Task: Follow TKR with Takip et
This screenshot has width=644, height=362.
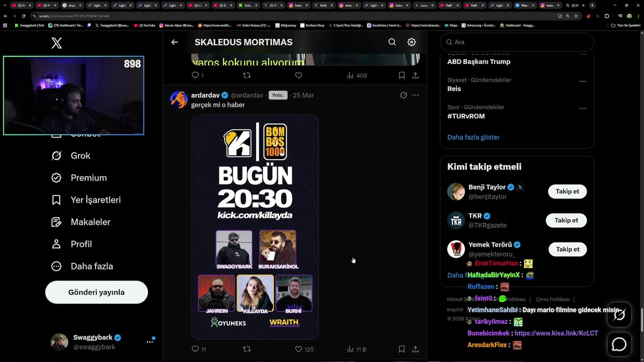Action: click(x=567, y=220)
